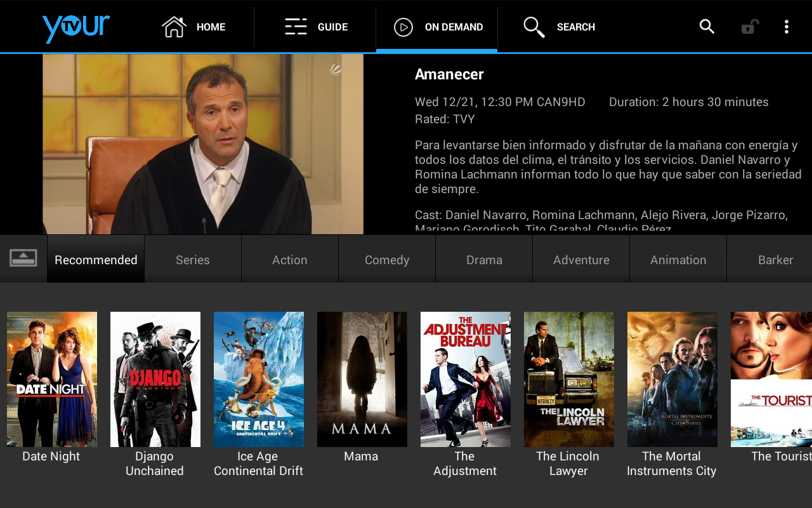Click the Home house icon
The width and height of the screenshot is (812, 508).
point(174,27)
